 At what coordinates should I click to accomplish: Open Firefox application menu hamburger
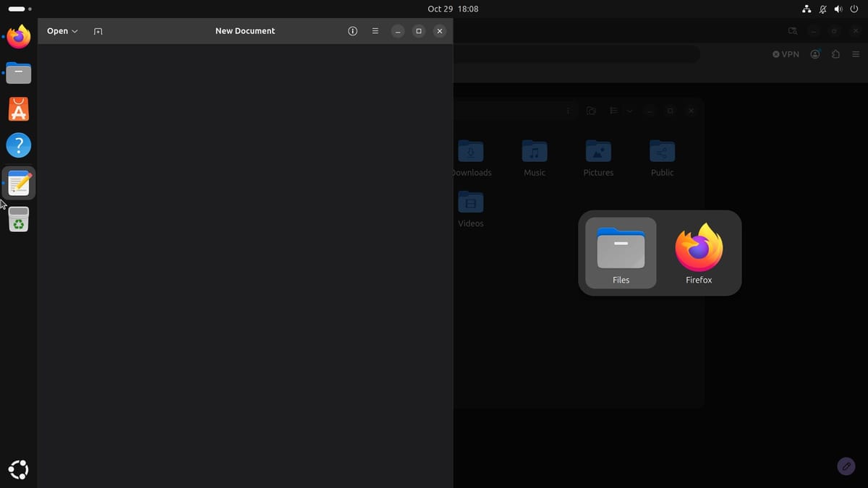coord(856,54)
